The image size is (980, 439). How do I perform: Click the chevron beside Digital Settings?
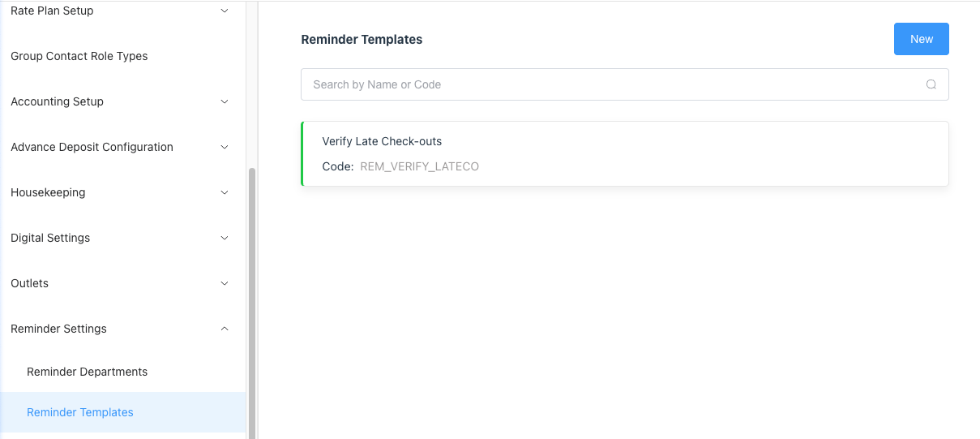pyautogui.click(x=225, y=238)
